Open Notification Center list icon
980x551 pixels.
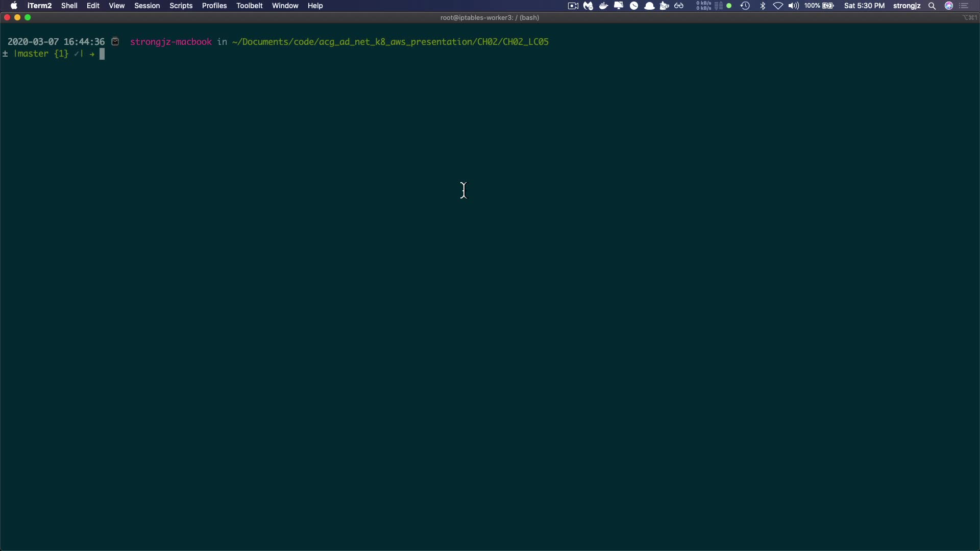click(x=964, y=6)
